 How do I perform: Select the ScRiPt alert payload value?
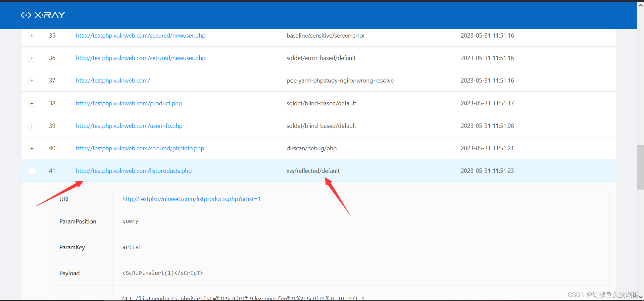(163, 273)
